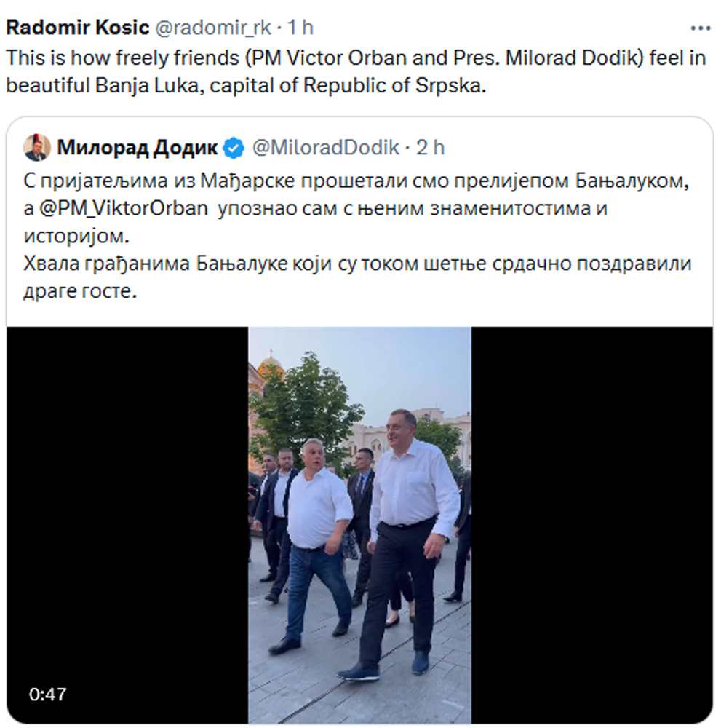Open the paragraph starting "Хвала грађанима"
The image size is (721, 728).
pos(357,277)
